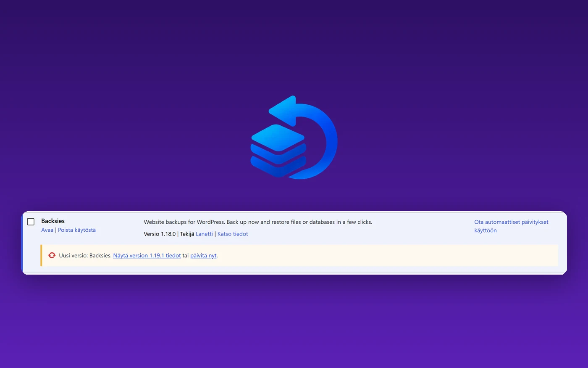This screenshot has height=368, width=588.
Task: Tick the Backsies plugin checkbox
Action: 31,222
